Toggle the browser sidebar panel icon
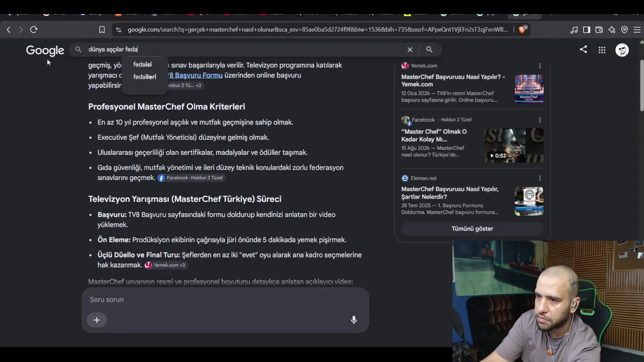644x362 pixels. (x=587, y=30)
